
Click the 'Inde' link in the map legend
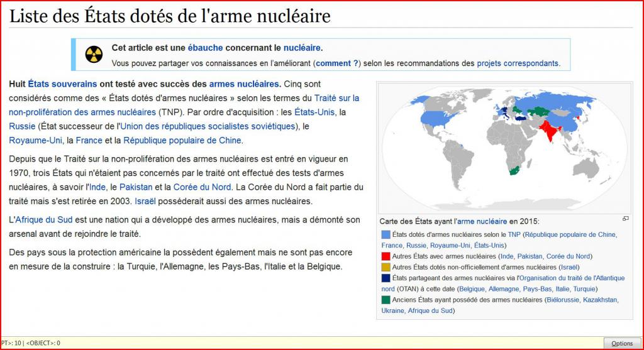[x=507, y=256]
